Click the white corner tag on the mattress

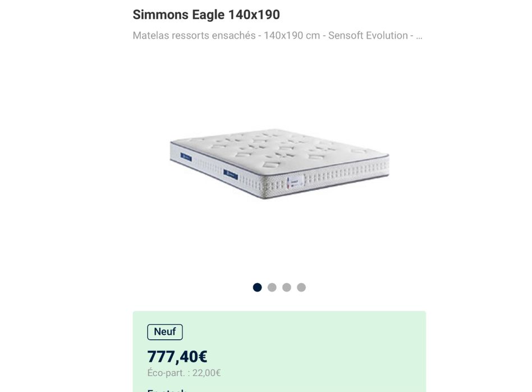point(295,182)
